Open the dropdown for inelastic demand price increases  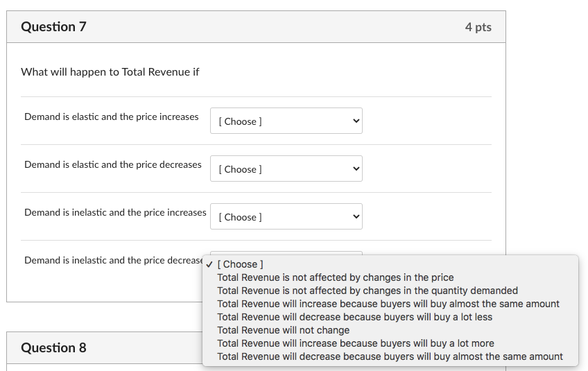point(286,216)
